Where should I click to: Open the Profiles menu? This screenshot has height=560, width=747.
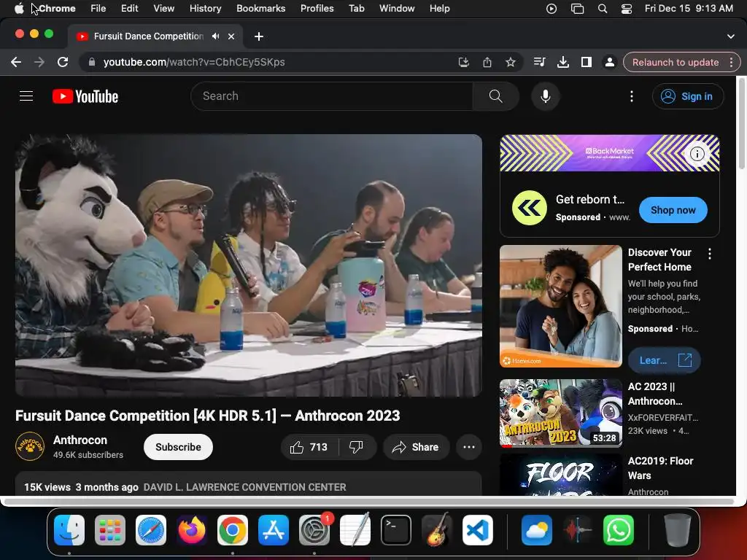317,9
